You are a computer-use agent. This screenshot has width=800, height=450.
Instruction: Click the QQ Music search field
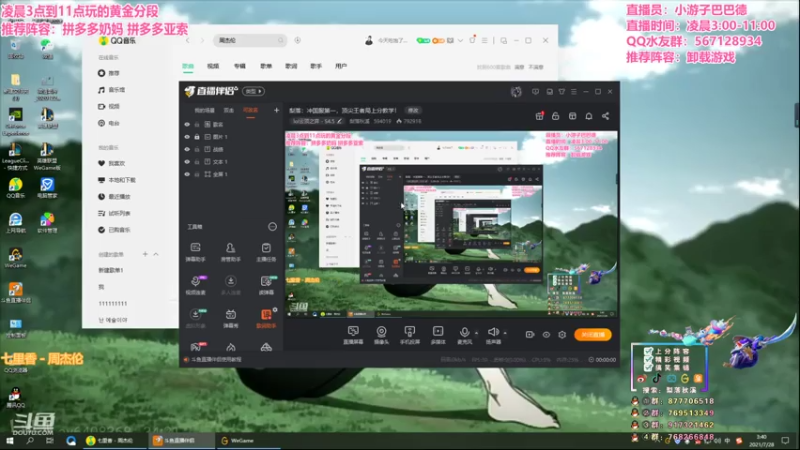(x=249, y=40)
